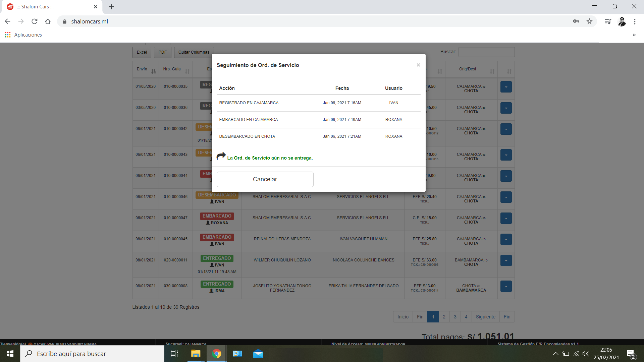Open action dropdown for guía 020-0000011
This screenshot has width=644, height=362.
(506, 260)
